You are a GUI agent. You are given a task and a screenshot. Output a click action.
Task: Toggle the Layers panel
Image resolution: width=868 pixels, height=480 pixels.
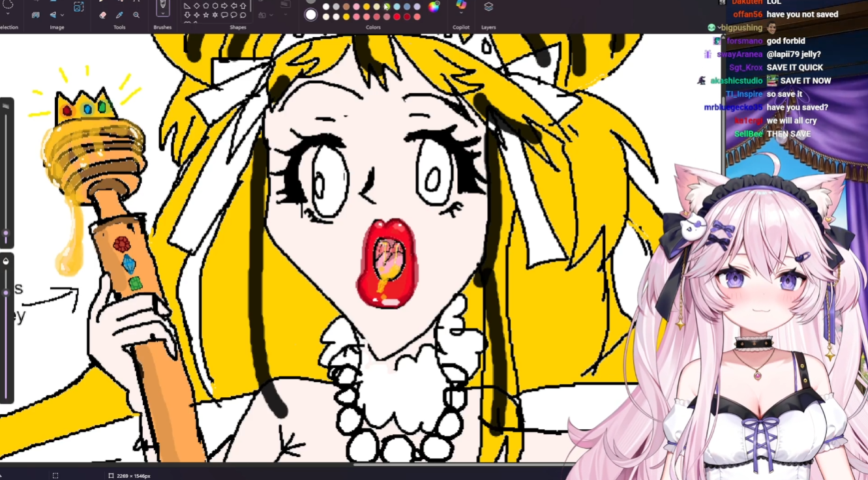click(x=488, y=7)
